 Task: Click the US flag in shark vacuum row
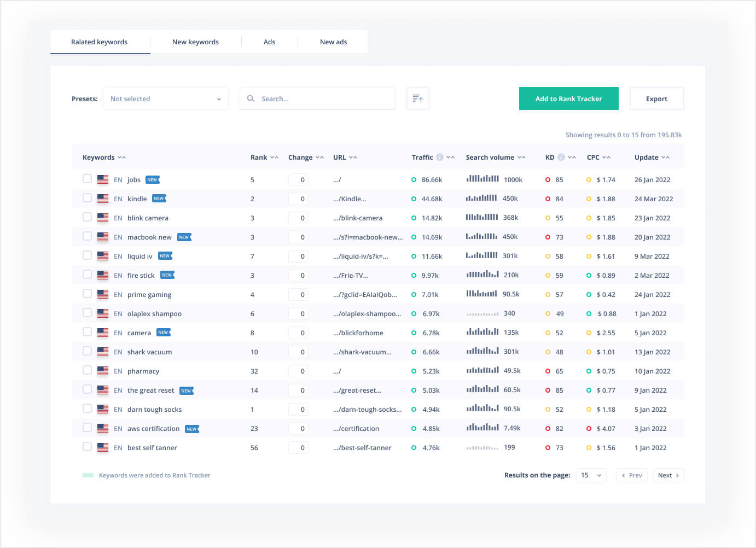103,352
